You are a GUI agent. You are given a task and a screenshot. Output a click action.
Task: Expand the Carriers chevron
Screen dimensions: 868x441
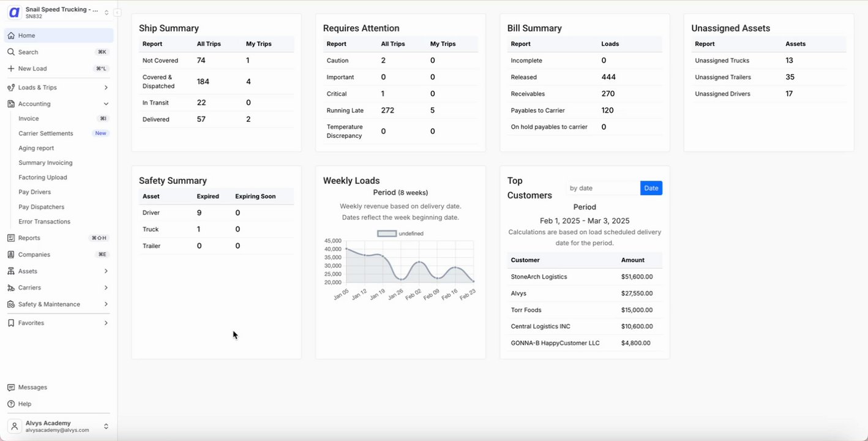click(106, 287)
